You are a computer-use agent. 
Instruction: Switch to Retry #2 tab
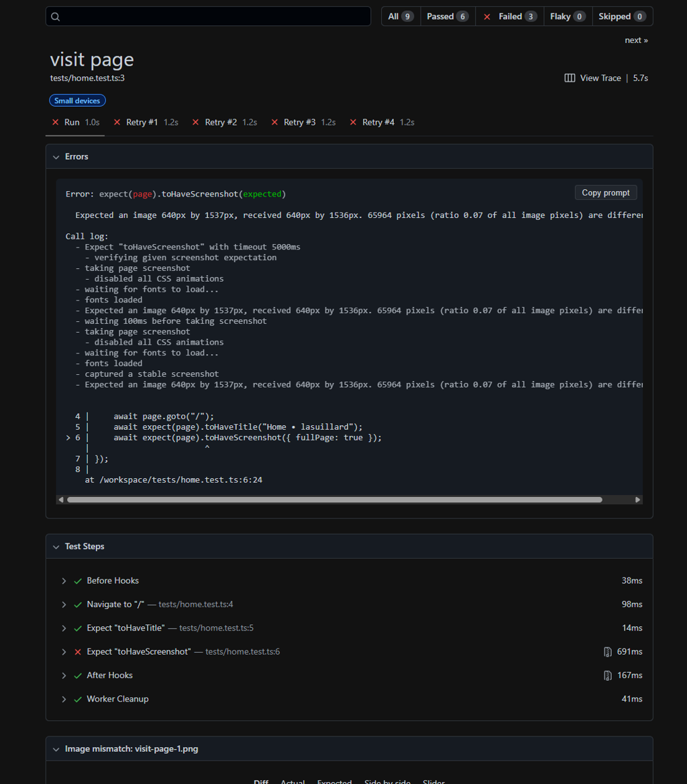point(221,123)
